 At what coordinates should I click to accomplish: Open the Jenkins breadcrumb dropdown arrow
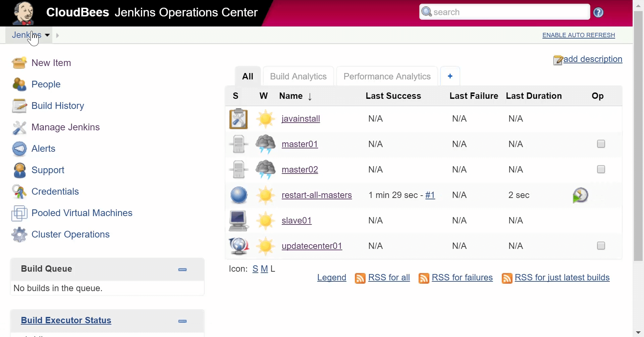47,35
